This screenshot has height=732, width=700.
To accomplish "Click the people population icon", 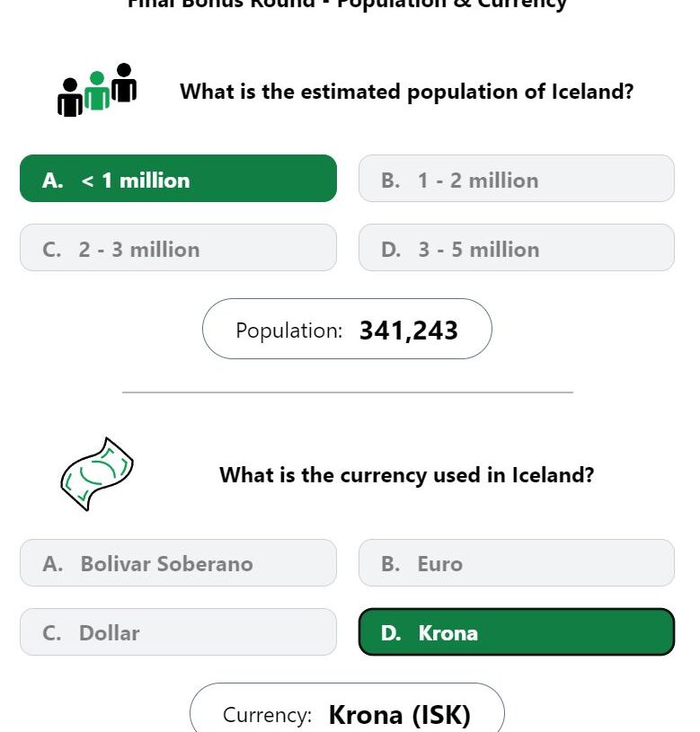I will pyautogui.click(x=97, y=90).
